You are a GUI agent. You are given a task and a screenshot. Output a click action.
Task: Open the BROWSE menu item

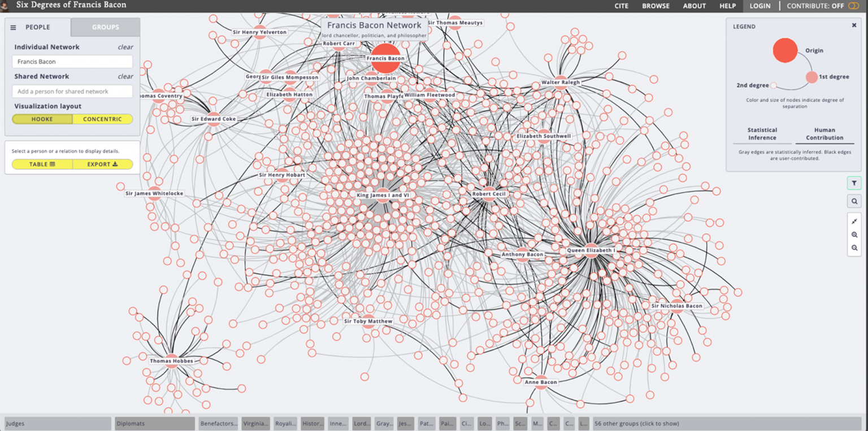(x=656, y=6)
